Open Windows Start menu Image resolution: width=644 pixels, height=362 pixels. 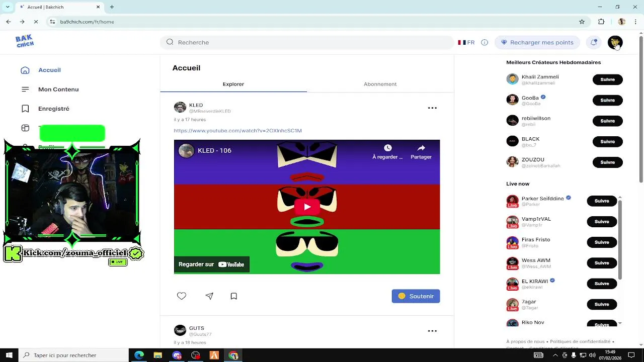click(x=9, y=355)
